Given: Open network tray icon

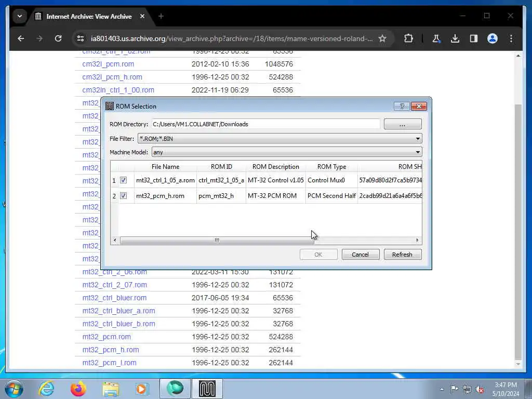Looking at the screenshot, I should [467, 390].
